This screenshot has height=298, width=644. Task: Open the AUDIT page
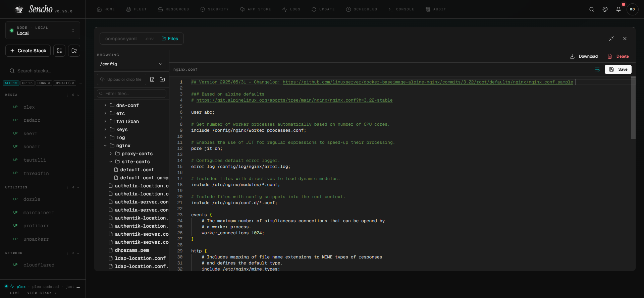pos(435,9)
